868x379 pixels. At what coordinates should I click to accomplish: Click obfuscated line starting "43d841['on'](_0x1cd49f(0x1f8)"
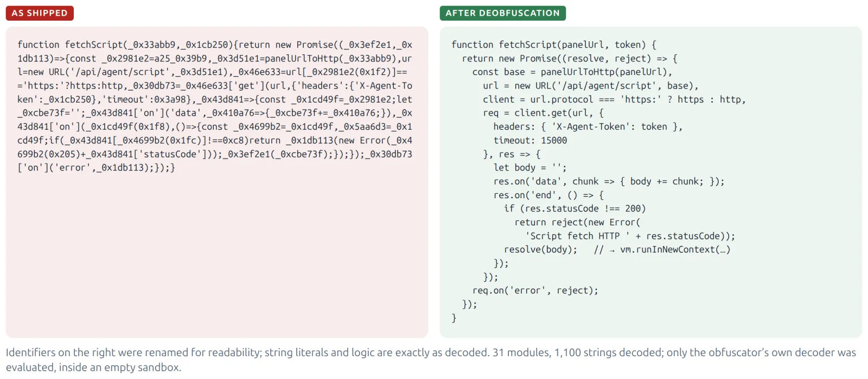[x=215, y=127]
